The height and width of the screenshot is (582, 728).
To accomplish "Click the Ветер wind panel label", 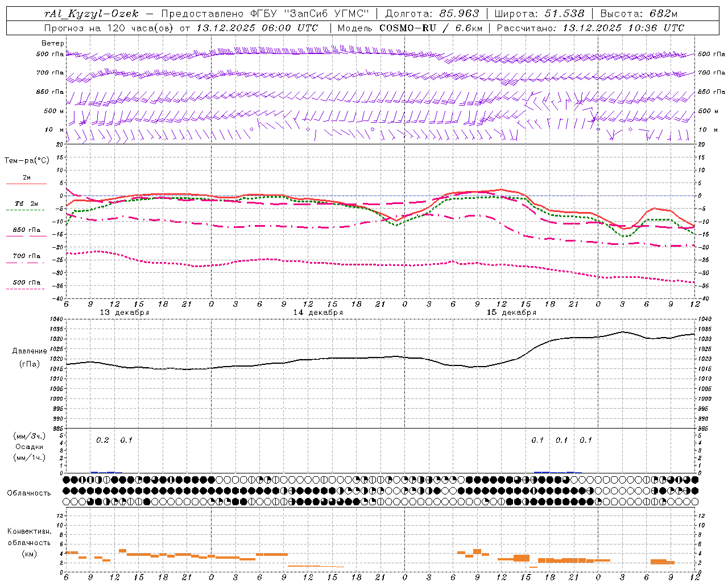I will [52, 43].
